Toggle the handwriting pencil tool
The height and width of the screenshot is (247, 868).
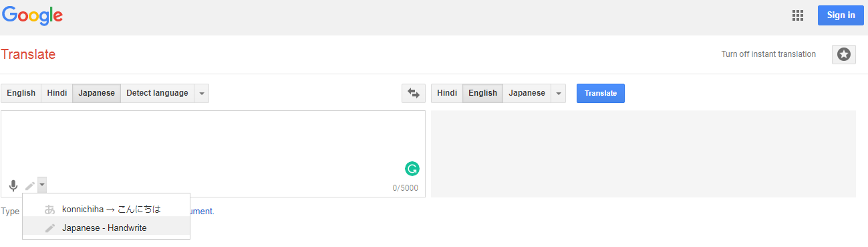30,186
